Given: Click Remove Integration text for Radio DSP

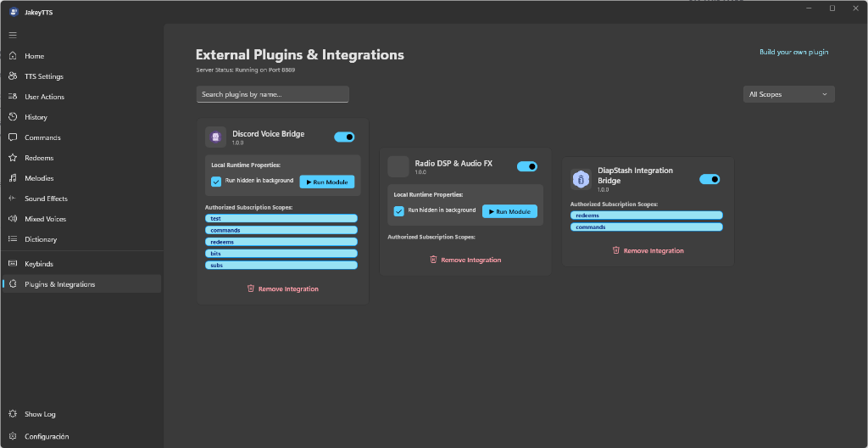Looking at the screenshot, I should [471, 260].
